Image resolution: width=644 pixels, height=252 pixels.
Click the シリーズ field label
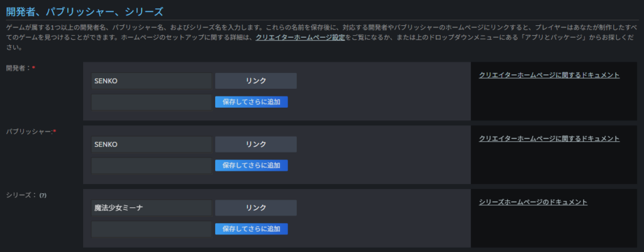20,195
